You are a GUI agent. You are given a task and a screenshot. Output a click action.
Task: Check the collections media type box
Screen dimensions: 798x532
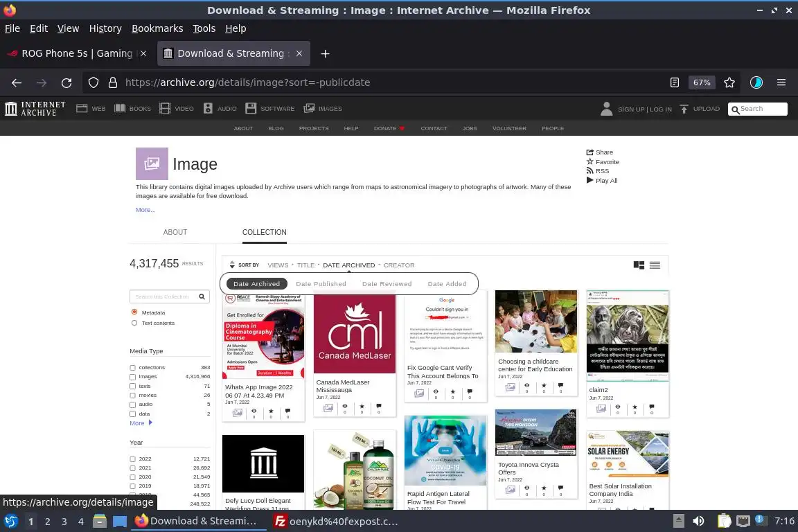(133, 368)
